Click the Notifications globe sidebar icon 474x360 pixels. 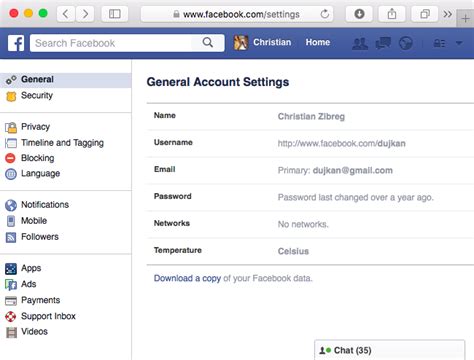click(x=11, y=205)
